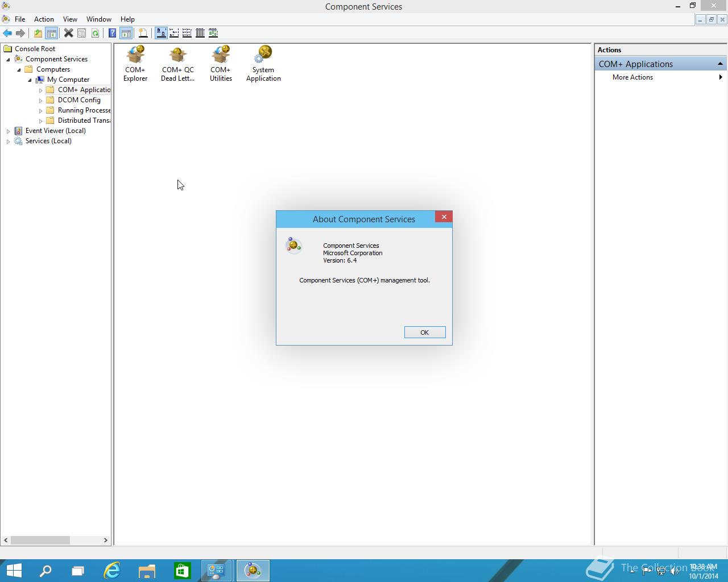Close the About Component Services dialog
This screenshot has width=728, height=582.
pos(444,217)
